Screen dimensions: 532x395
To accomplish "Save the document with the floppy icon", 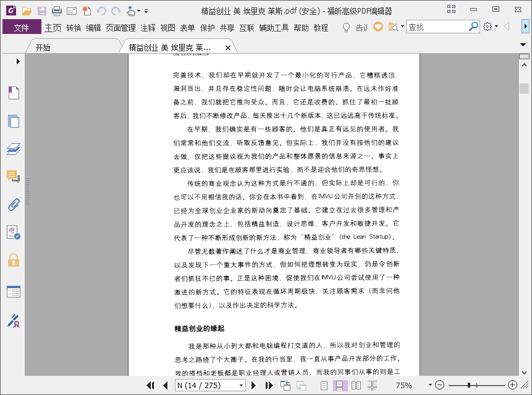I will pyautogui.click(x=42, y=11).
